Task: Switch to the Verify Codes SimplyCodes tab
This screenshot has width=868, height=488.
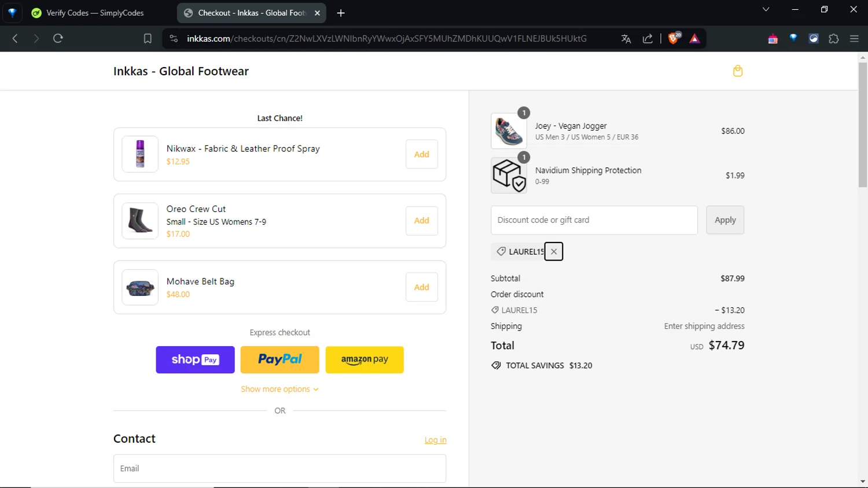Action: [x=95, y=13]
